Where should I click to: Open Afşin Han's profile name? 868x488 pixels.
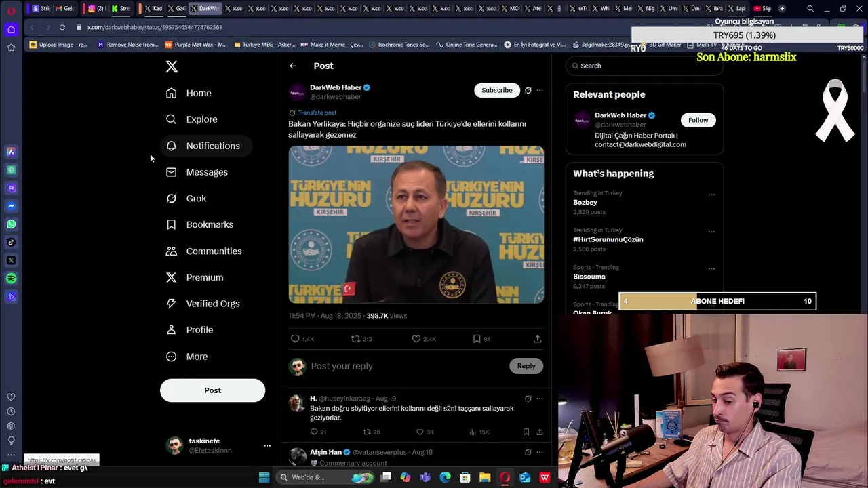pyautogui.click(x=325, y=452)
